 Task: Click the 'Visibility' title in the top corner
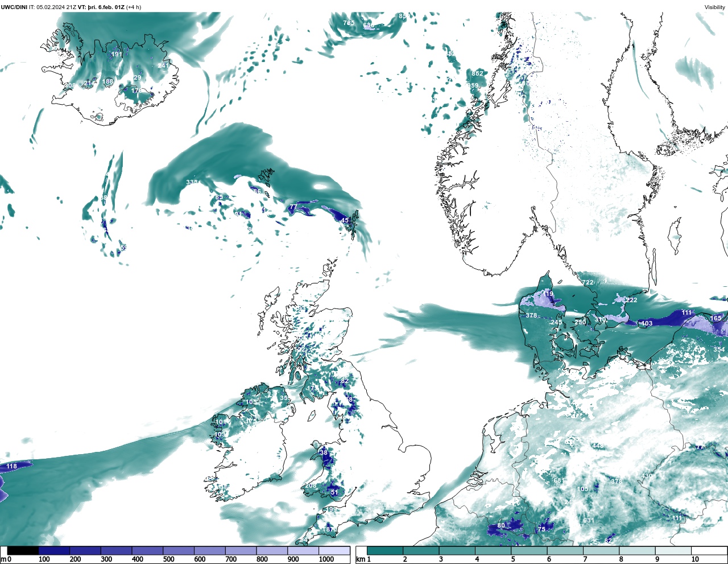coord(715,7)
